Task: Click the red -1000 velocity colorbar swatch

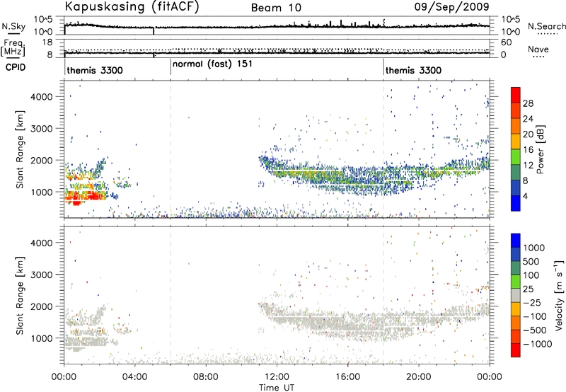Action: coord(516,350)
